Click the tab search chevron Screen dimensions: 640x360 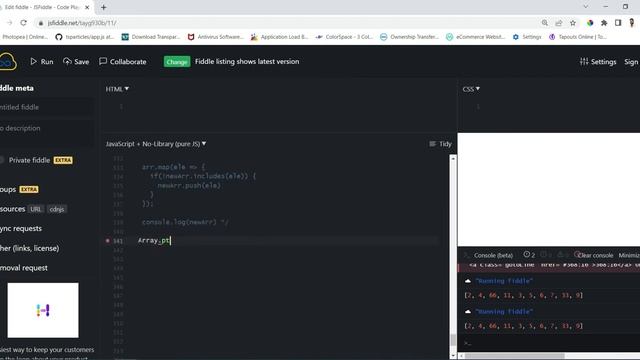pos(586,7)
